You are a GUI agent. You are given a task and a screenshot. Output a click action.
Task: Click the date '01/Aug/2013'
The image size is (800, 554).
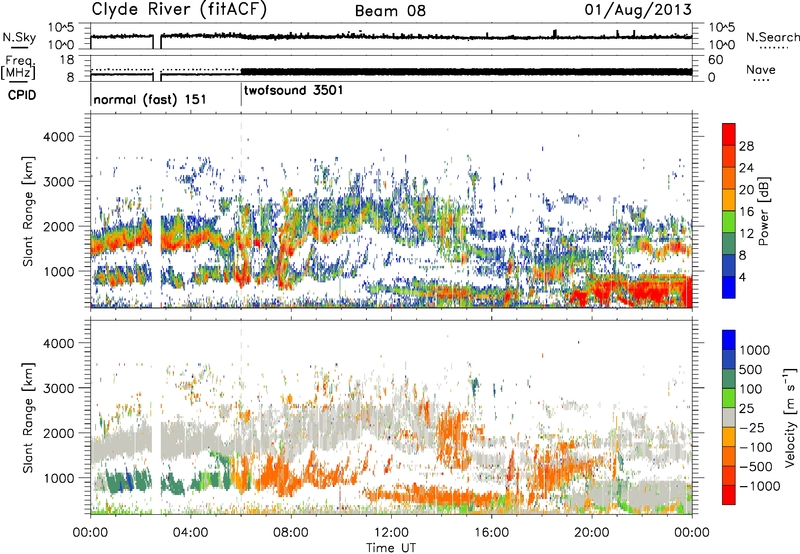click(x=638, y=10)
